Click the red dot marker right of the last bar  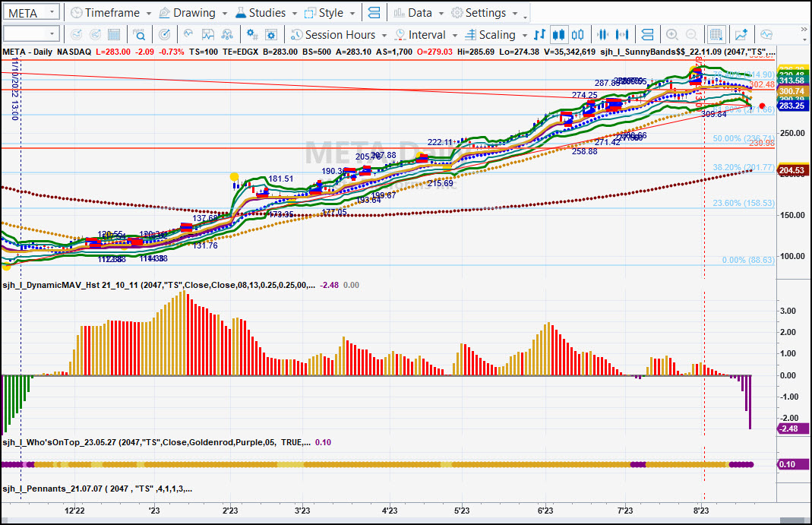click(762, 106)
